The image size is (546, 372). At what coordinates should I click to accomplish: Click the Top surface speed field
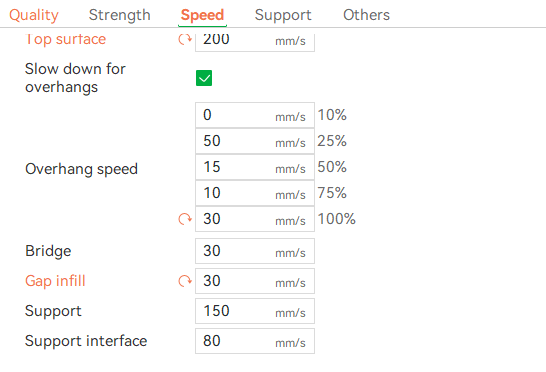(x=255, y=42)
